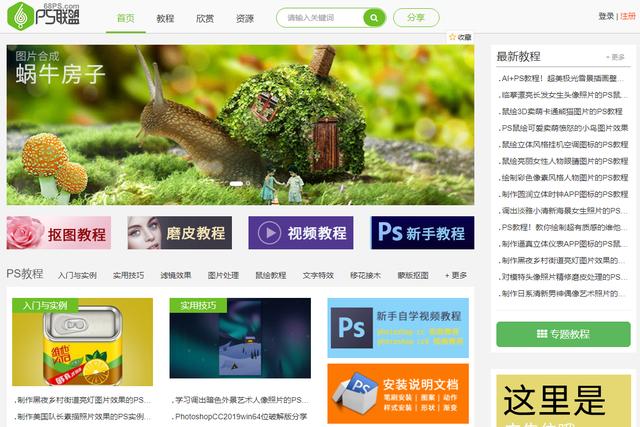
Task: Open the 安装说明文档 orange card
Action: pos(398,394)
